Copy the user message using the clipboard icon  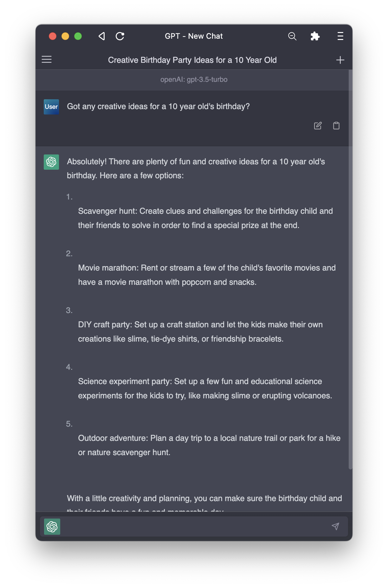pos(336,126)
